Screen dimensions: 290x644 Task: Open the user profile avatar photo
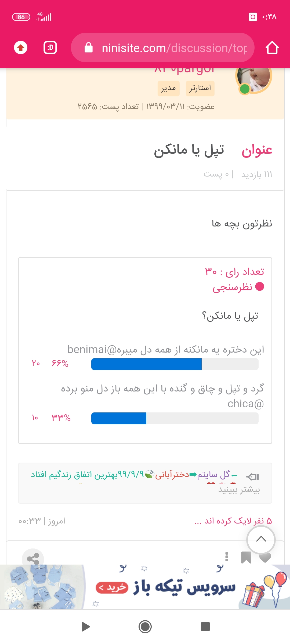[254, 78]
